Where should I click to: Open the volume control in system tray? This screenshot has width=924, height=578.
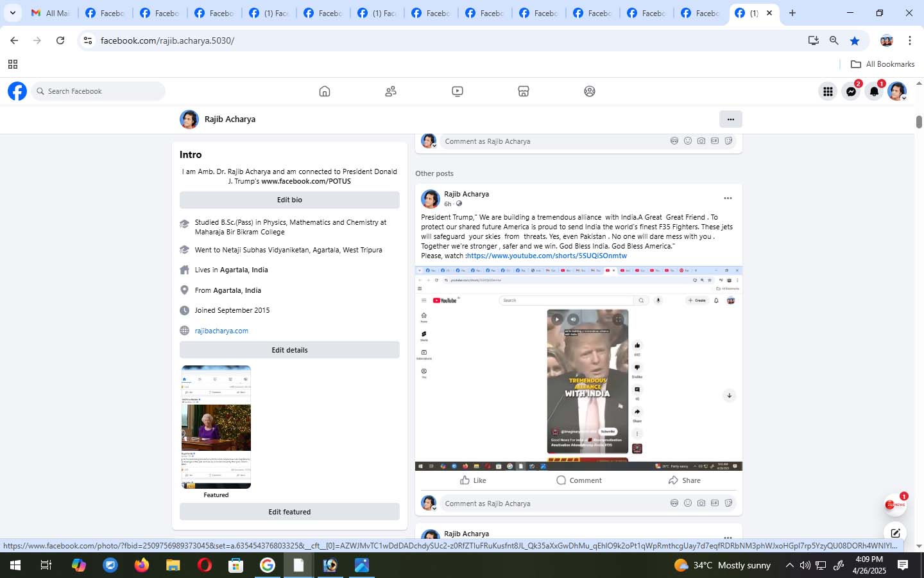(x=805, y=565)
